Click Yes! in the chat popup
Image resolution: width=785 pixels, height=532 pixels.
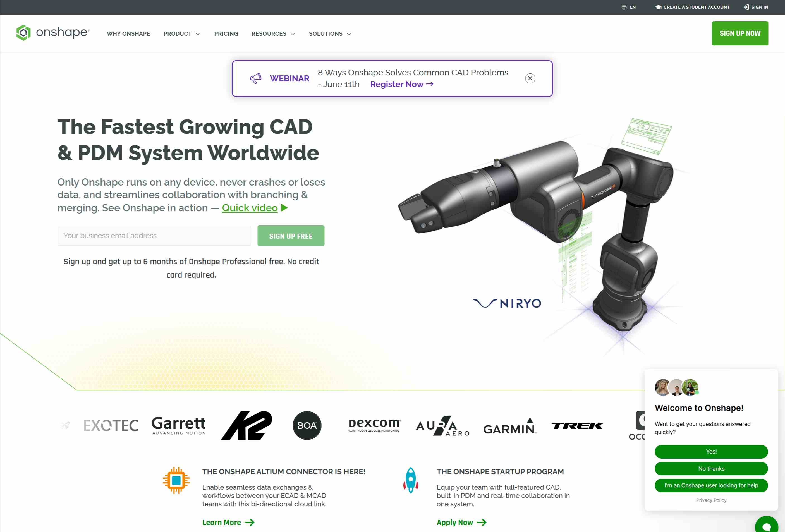[x=711, y=452]
